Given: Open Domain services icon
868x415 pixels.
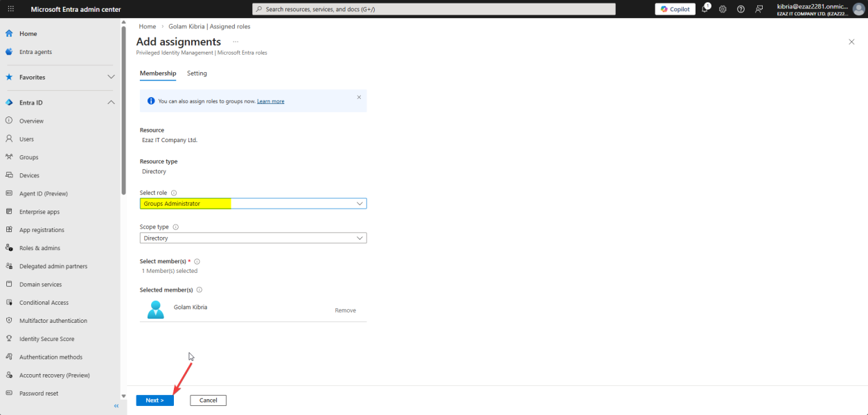Looking at the screenshot, I should tap(9, 284).
